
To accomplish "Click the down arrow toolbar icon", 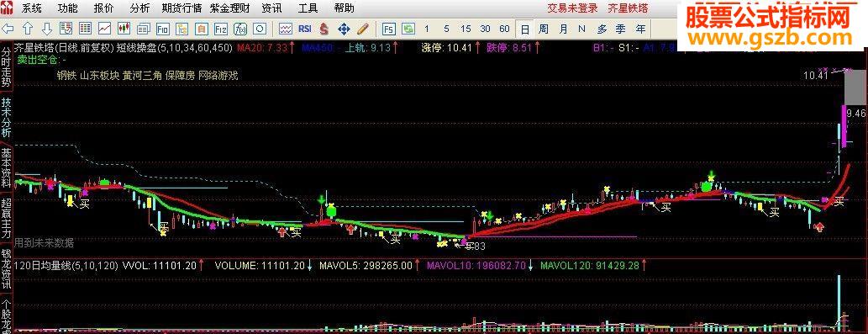I will 47,29.
